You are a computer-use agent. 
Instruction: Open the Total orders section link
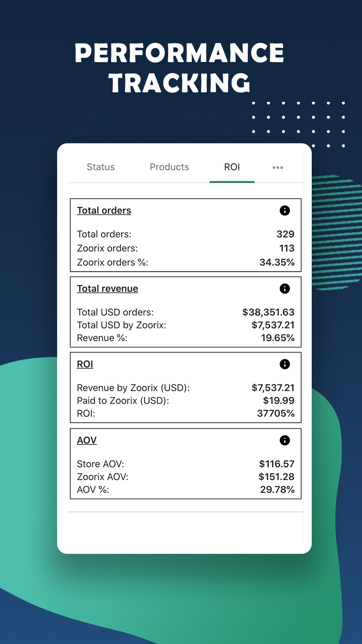(104, 210)
